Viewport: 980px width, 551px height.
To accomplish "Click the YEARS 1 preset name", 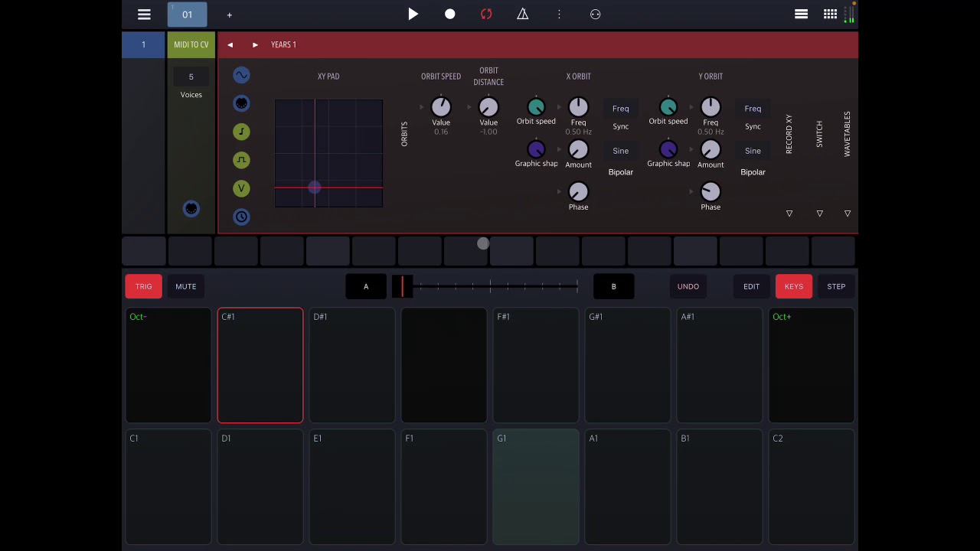I will tap(283, 44).
